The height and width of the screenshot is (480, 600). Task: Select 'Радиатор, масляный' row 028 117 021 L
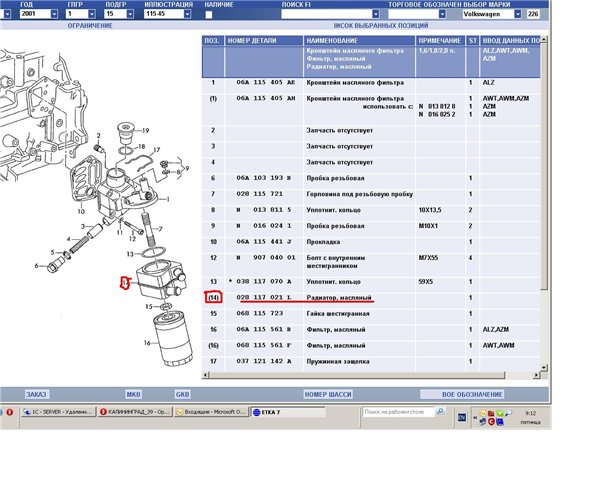click(x=371, y=297)
